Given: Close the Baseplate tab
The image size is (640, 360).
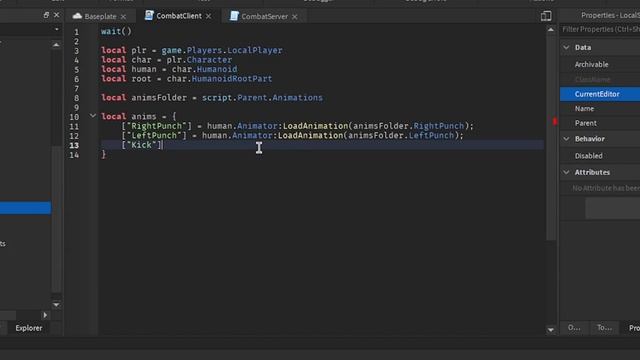Looking at the screenshot, I should click(x=123, y=17).
